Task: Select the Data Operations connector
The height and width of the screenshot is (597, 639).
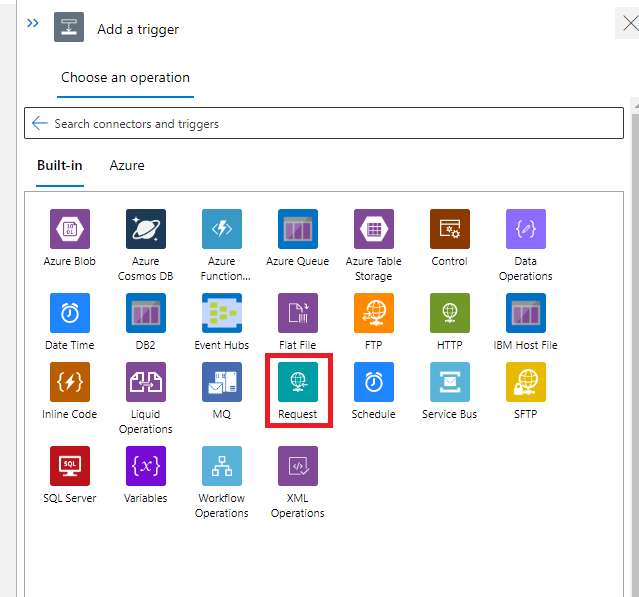Action: tap(526, 229)
